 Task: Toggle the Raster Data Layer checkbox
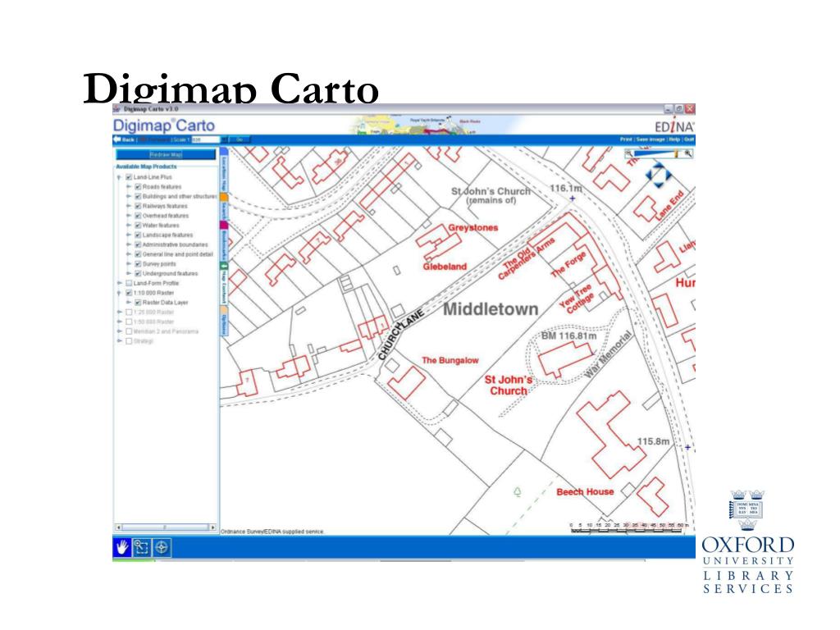[x=138, y=303]
